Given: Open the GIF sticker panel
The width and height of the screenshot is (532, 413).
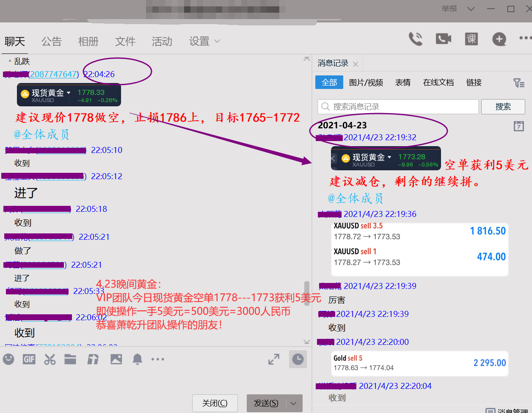Looking at the screenshot, I should (x=29, y=360).
